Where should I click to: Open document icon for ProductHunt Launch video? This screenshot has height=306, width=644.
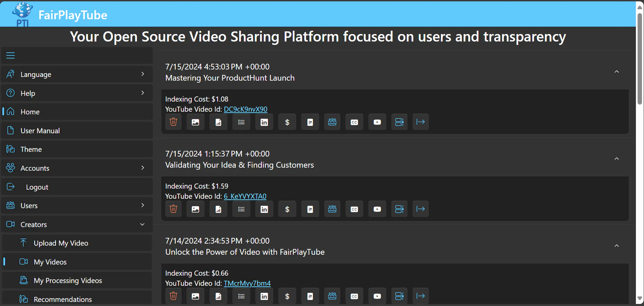310,122
